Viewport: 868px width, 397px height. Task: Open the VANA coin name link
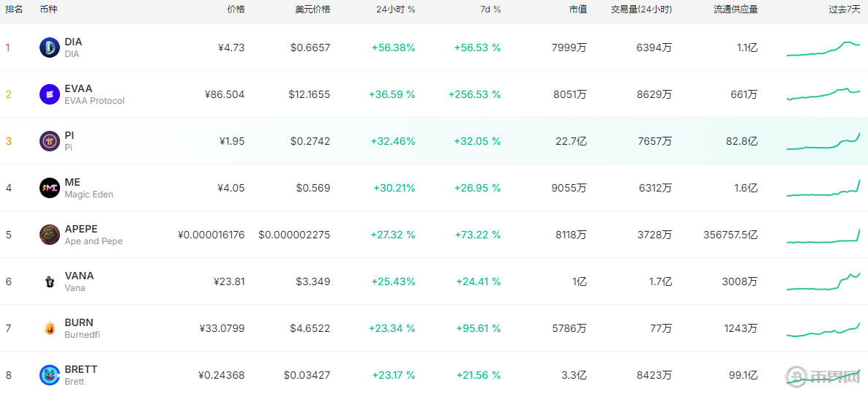(x=79, y=276)
